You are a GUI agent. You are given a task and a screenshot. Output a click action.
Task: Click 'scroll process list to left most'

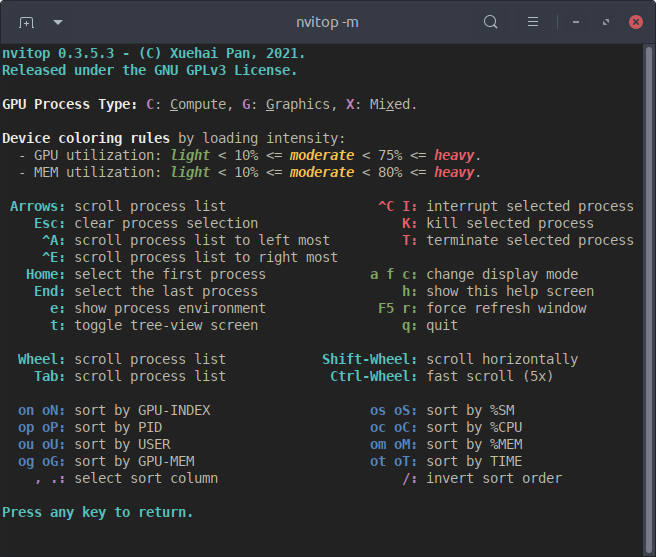pyautogui.click(x=202, y=240)
